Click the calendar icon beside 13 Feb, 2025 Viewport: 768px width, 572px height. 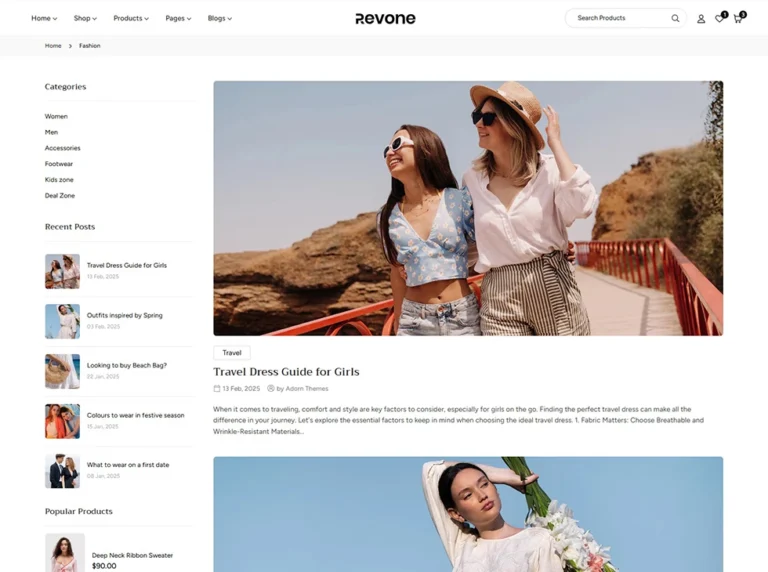click(216, 388)
